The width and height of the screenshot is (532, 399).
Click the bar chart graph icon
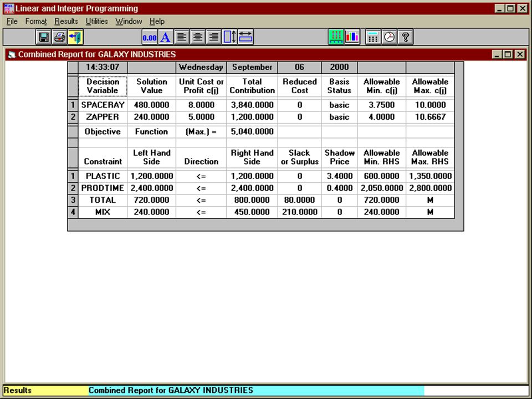pos(352,37)
